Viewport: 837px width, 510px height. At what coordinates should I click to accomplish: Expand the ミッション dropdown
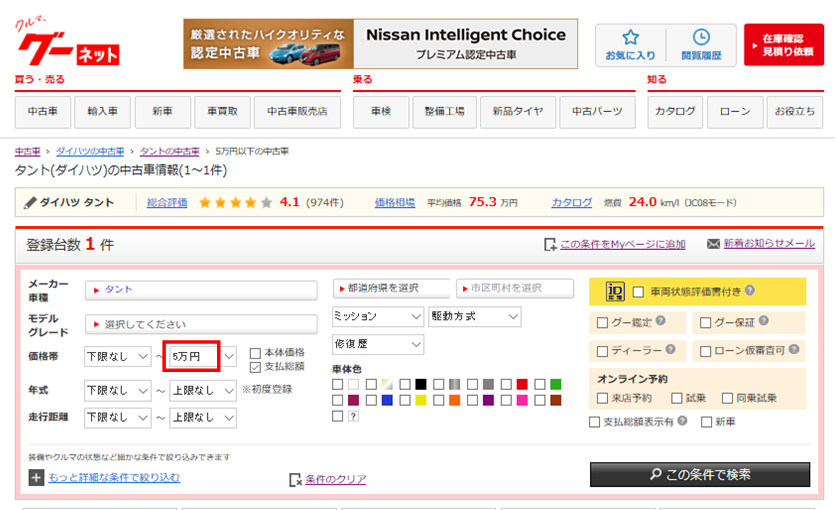click(378, 317)
